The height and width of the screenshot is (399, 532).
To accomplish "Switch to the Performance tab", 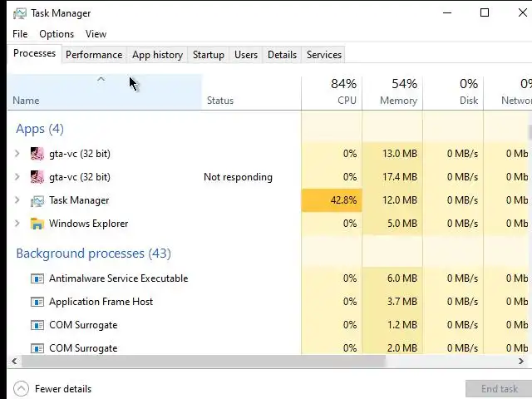I will (94, 55).
